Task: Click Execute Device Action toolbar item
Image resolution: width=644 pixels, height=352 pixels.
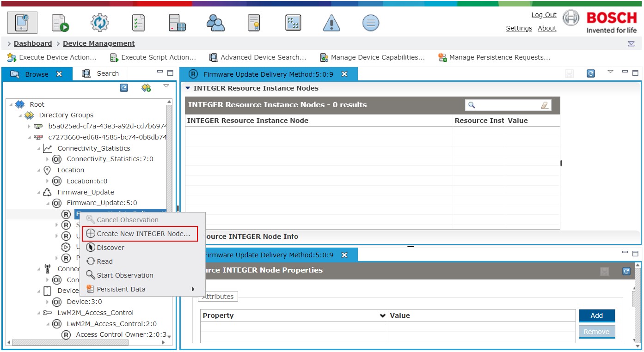Action: (x=52, y=57)
